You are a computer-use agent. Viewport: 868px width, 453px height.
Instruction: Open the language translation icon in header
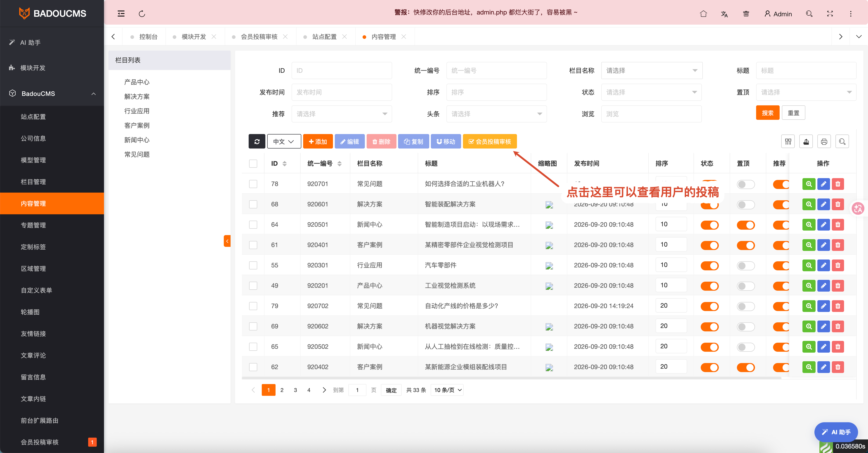724,14
